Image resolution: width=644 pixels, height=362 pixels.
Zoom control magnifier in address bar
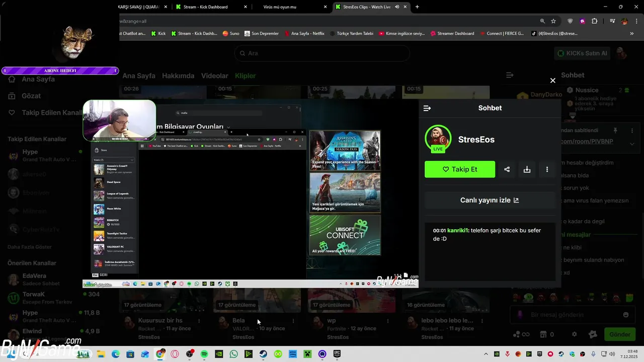pos(542,21)
